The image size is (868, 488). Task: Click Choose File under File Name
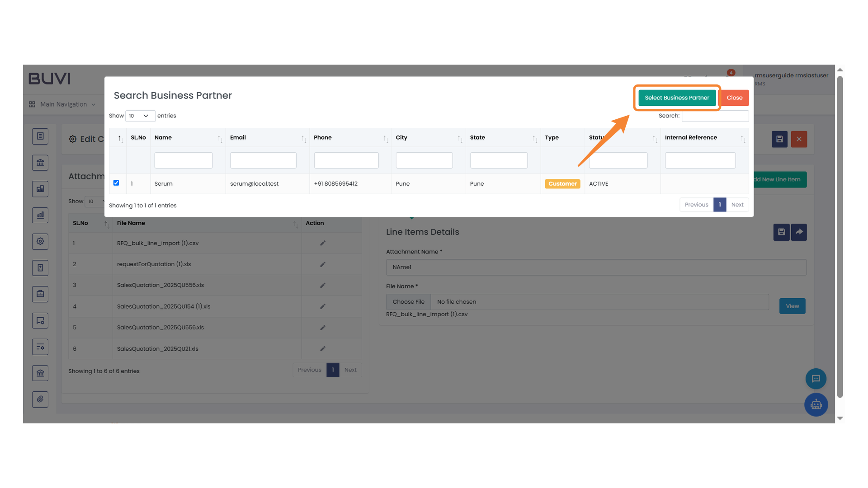pyautogui.click(x=408, y=301)
